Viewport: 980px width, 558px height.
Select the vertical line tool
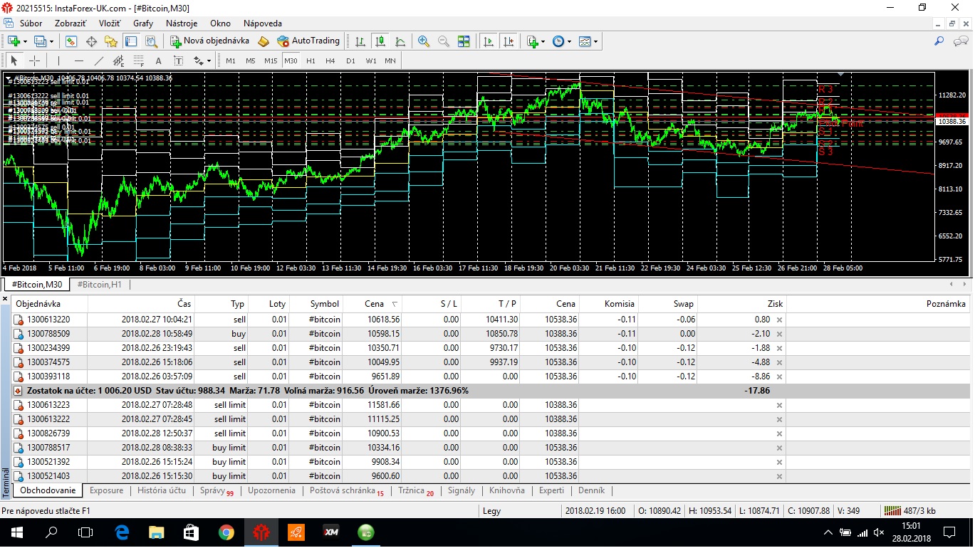tap(58, 60)
